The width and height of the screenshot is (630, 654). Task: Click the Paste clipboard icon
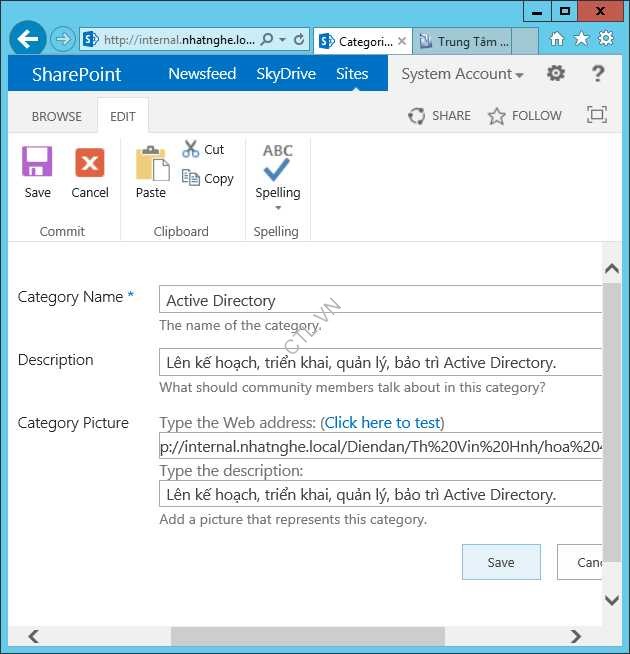coord(151,162)
